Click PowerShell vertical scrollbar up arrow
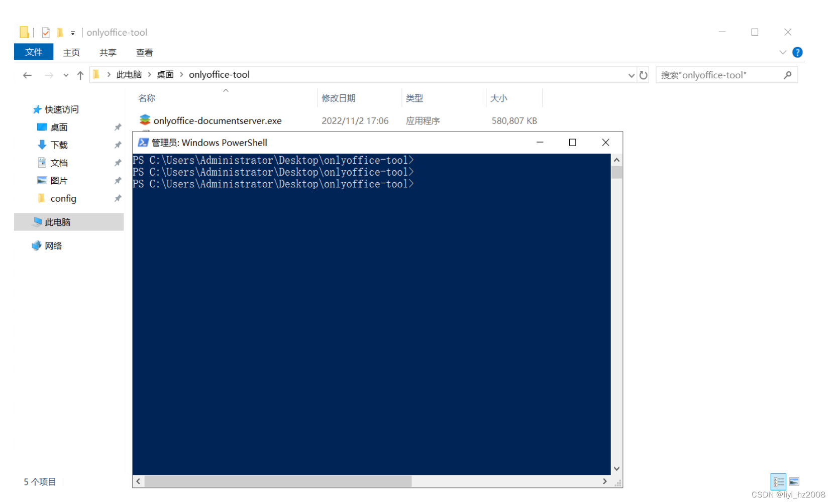Screen dimensions: 833x504 click(x=617, y=160)
